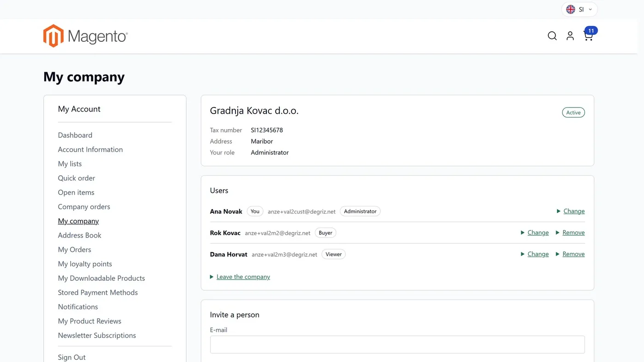The image size is (644, 362).
Task: Click tax number SI12345678
Action: pos(267,130)
